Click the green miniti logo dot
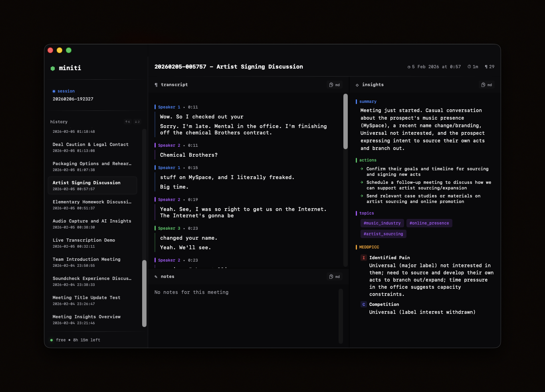The height and width of the screenshot is (392, 545). (x=52, y=68)
